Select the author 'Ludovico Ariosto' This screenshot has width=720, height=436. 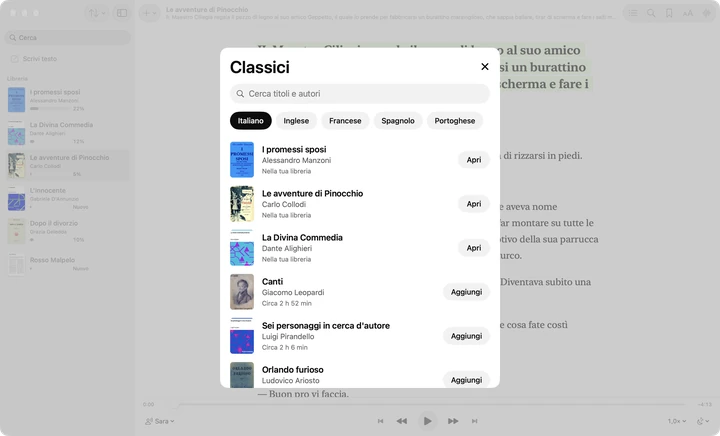click(x=291, y=380)
